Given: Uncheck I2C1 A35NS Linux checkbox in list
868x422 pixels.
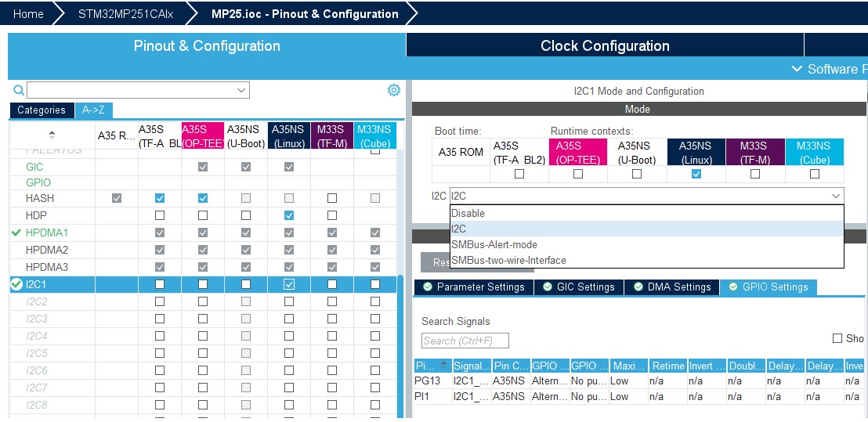Looking at the screenshot, I should tap(289, 284).
